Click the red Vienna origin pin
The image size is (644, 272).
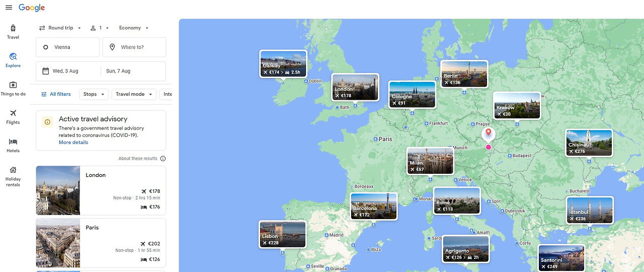coord(488,133)
